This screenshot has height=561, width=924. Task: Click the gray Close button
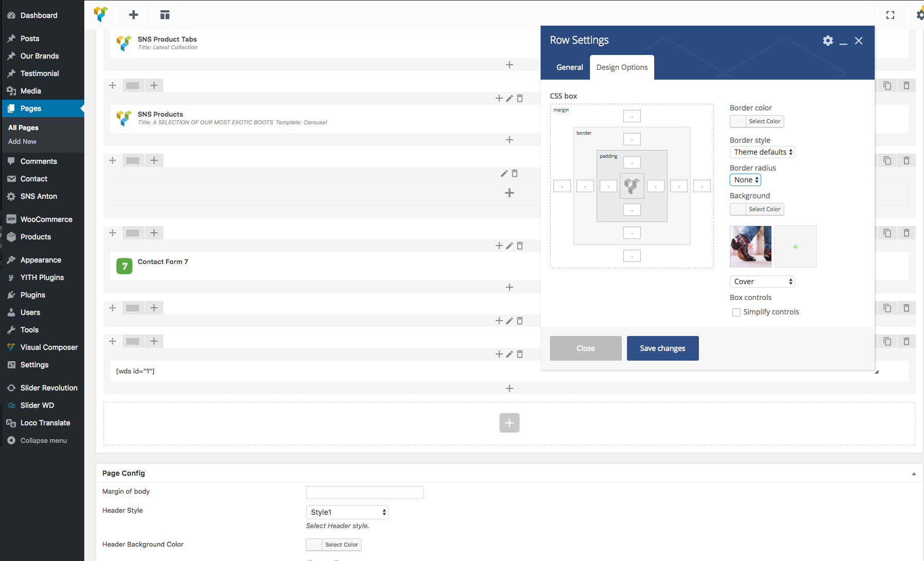585,348
